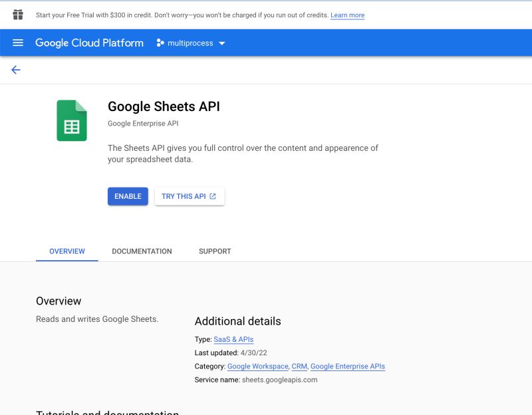
Task: Open the Google Workspace category link
Action: pyautogui.click(x=258, y=366)
